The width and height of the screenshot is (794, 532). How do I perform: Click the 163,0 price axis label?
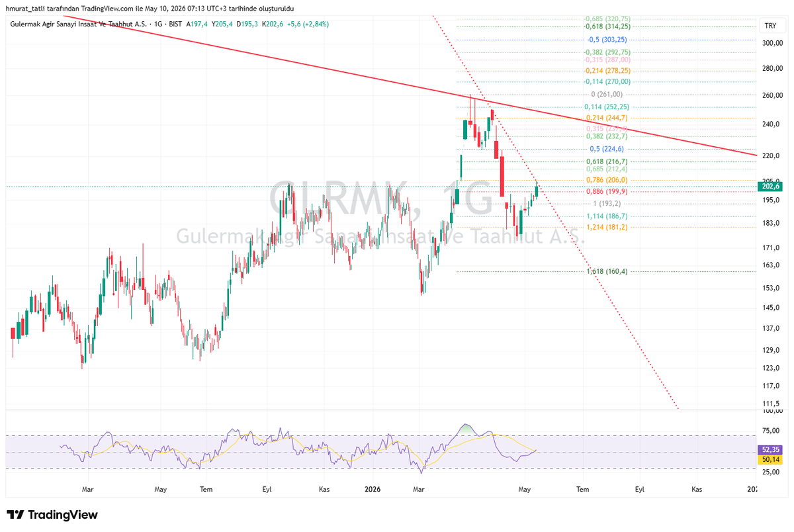click(771, 265)
